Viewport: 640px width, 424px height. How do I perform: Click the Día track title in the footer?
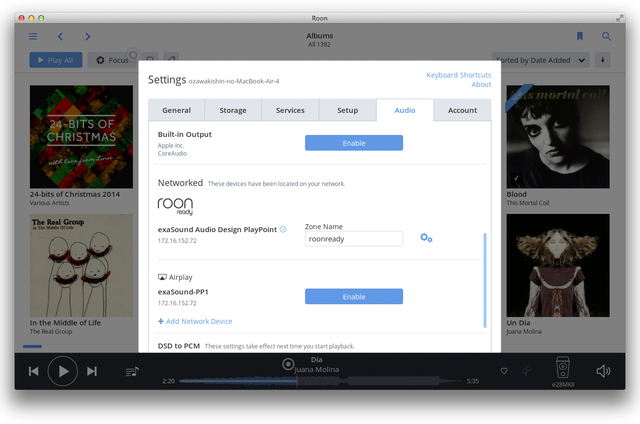click(317, 360)
